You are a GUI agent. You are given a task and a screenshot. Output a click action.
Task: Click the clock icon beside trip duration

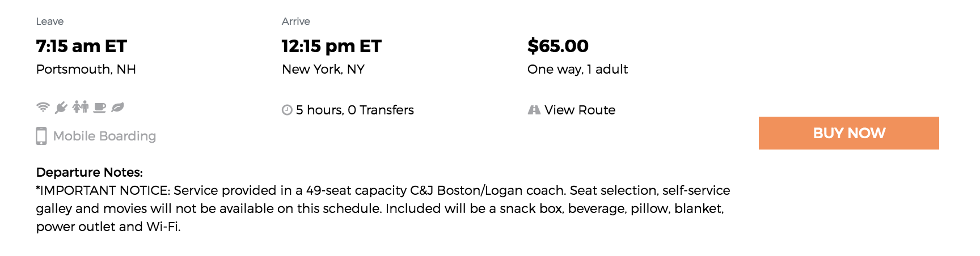(287, 110)
